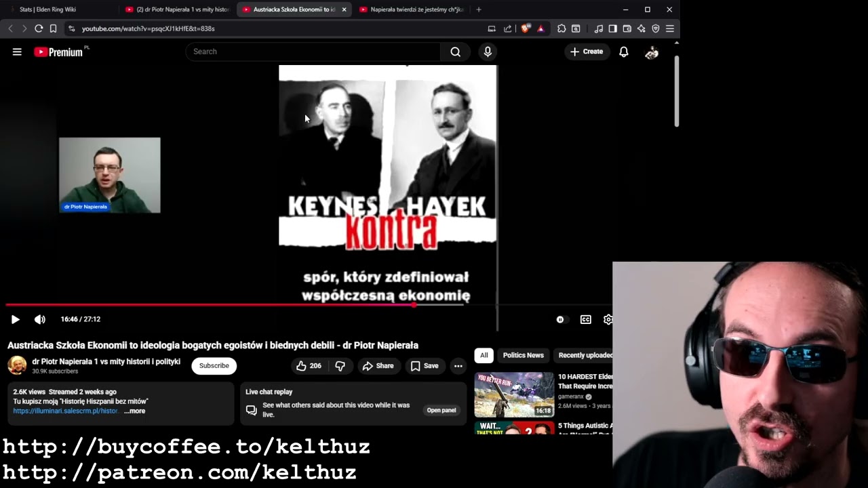
Task: Open the 10 HARDEST Elden video thumbnail
Action: coord(514,394)
